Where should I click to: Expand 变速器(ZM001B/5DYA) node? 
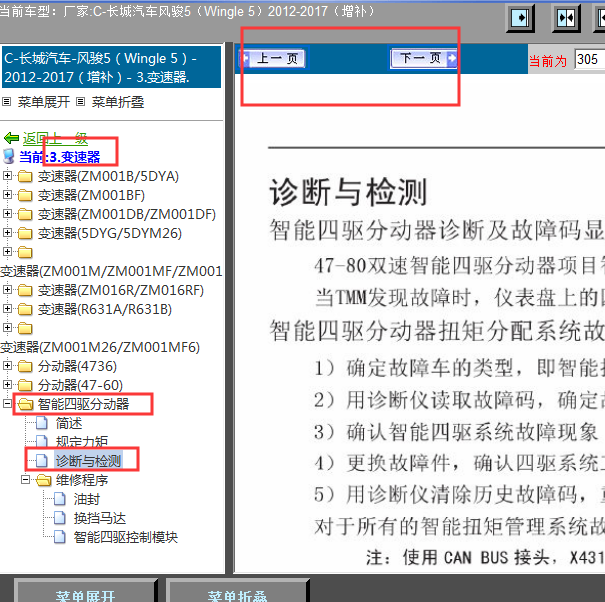coord(7,176)
